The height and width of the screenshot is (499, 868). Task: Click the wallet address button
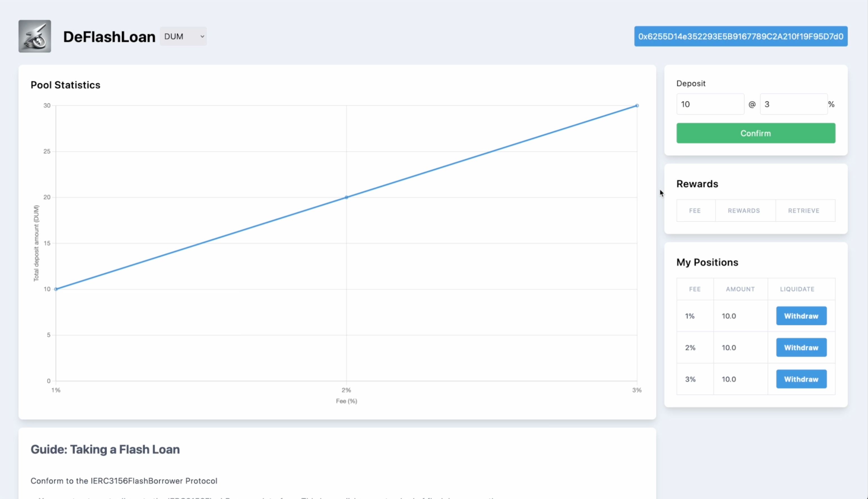coord(741,36)
